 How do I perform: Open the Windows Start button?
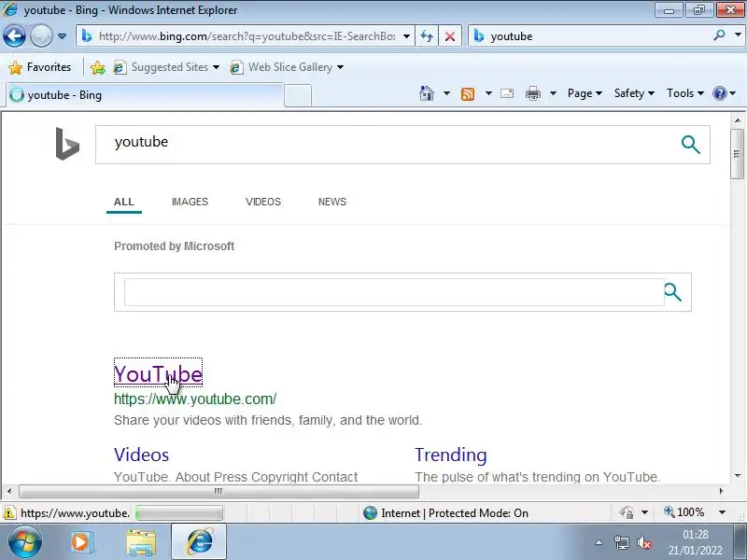pos(24,542)
